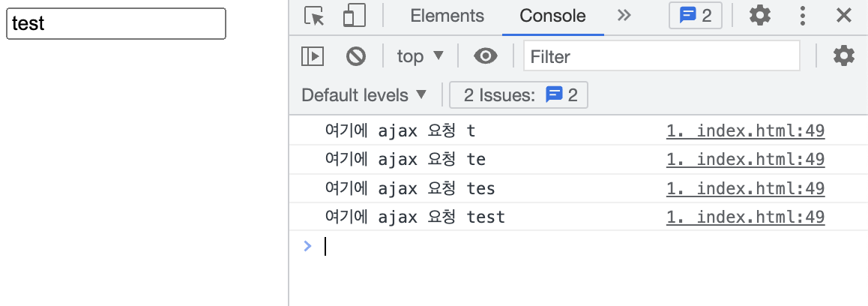The image size is (868, 306).
Task: Switch to the Console tab
Action: [x=552, y=16]
